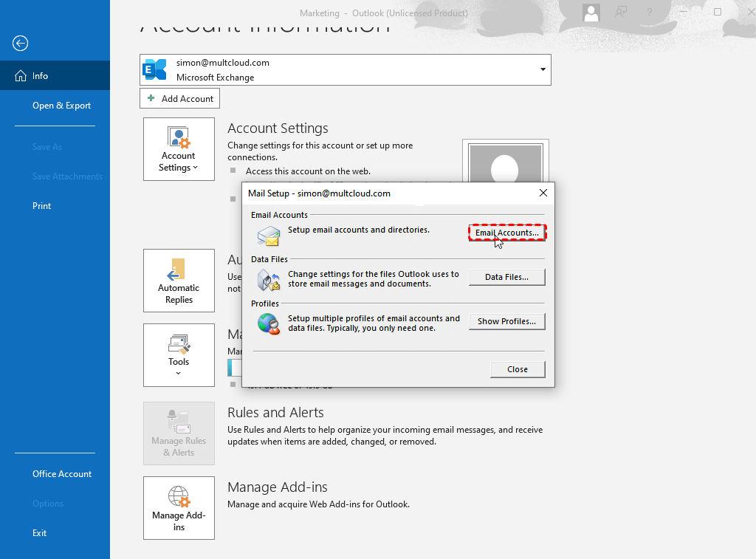Expand the account selection dropdown
The height and width of the screenshot is (559, 756).
tap(543, 69)
